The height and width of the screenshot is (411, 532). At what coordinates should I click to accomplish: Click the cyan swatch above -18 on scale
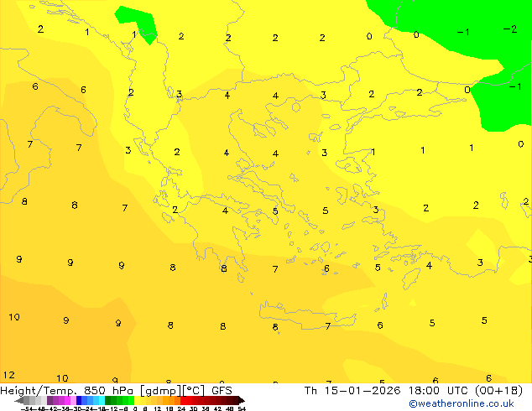tap(102, 400)
